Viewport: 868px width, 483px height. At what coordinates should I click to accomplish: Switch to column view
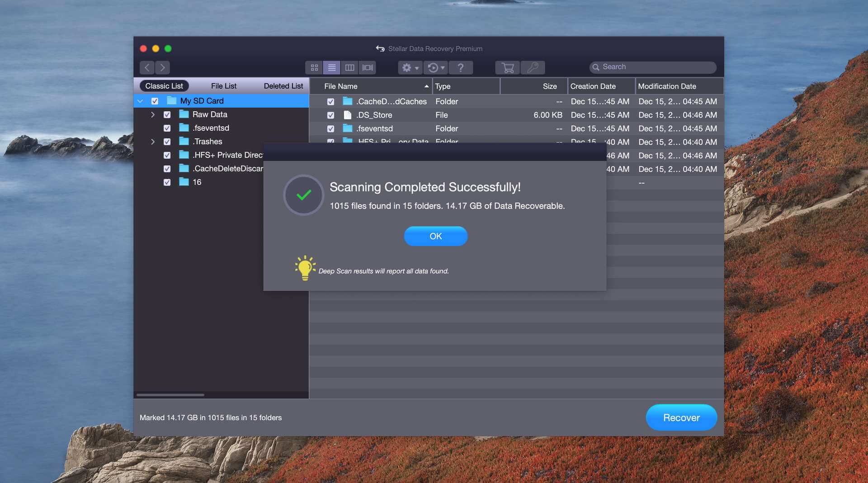pyautogui.click(x=349, y=67)
